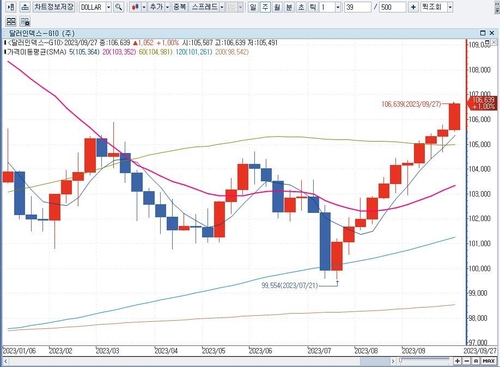Click the MAX button
Viewport: 500px width, 367px height.
click(x=489, y=361)
